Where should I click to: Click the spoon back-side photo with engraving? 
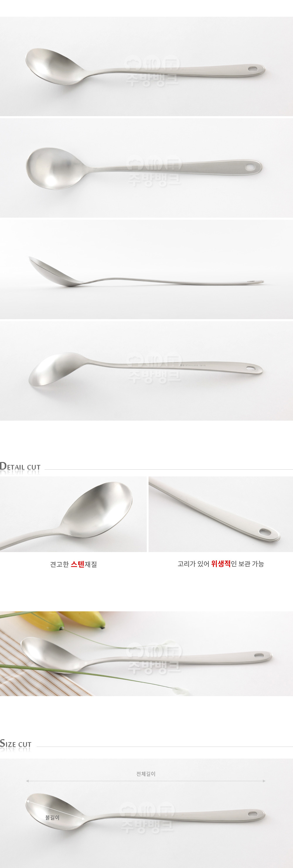146,371
